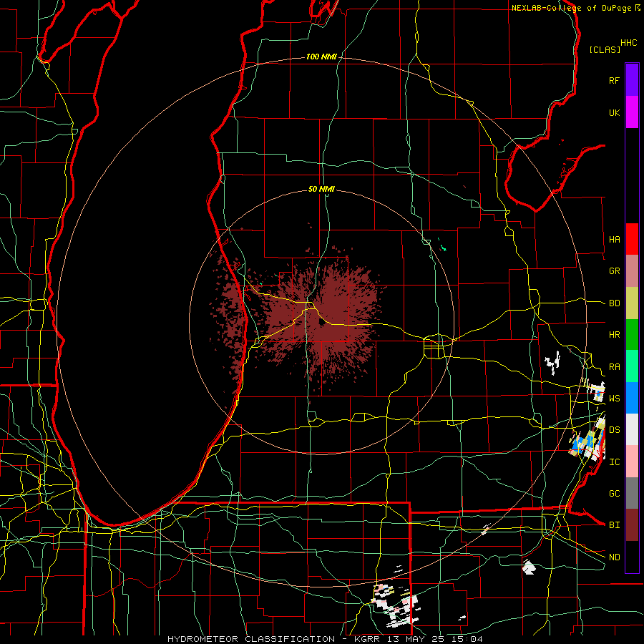Click the WS blue legend swatch
The height and width of the screenshot is (644, 644).
[x=632, y=398]
